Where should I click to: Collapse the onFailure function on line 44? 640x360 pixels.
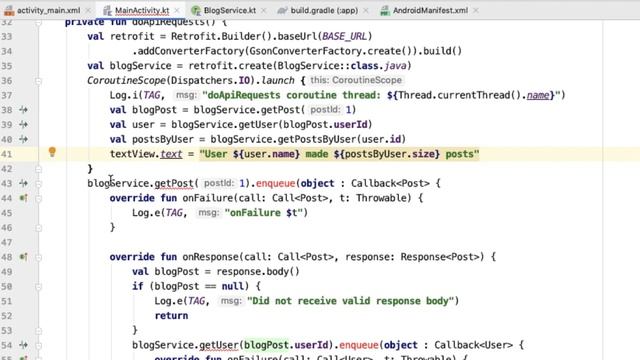[x=38, y=198]
